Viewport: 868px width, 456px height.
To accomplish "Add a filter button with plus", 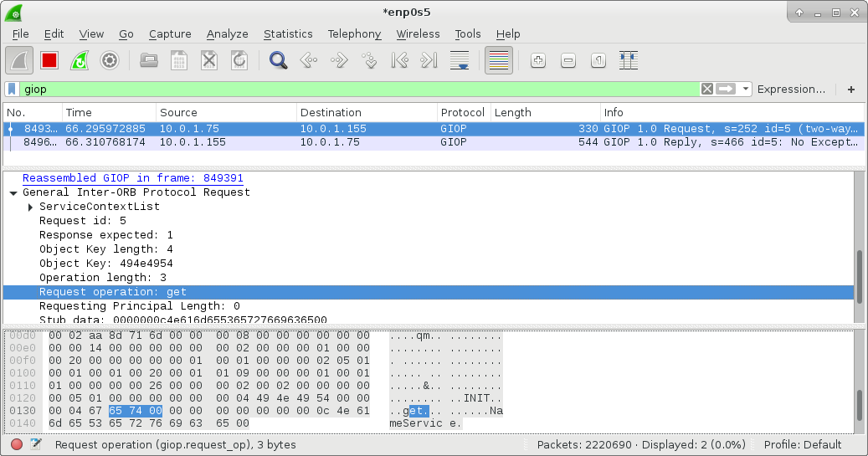I will (851, 89).
